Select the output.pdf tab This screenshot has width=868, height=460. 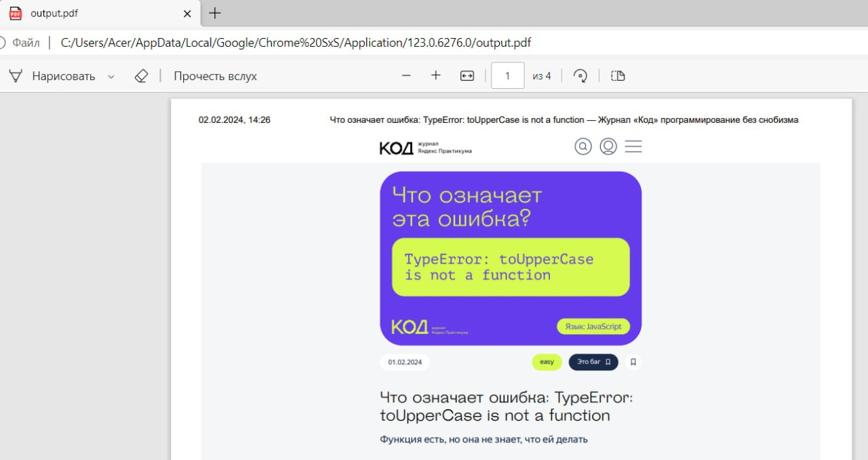88,14
